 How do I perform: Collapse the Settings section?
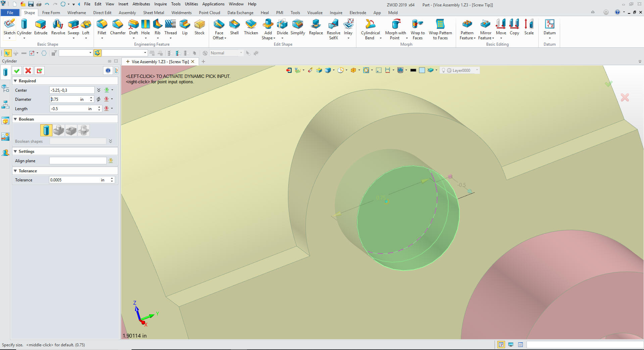(x=15, y=151)
